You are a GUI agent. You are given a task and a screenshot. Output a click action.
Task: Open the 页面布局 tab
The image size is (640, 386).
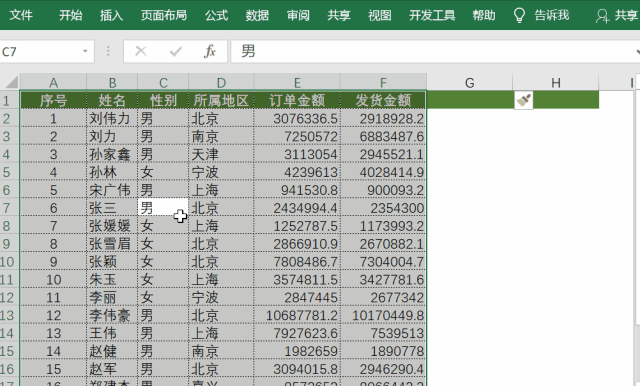click(x=164, y=16)
